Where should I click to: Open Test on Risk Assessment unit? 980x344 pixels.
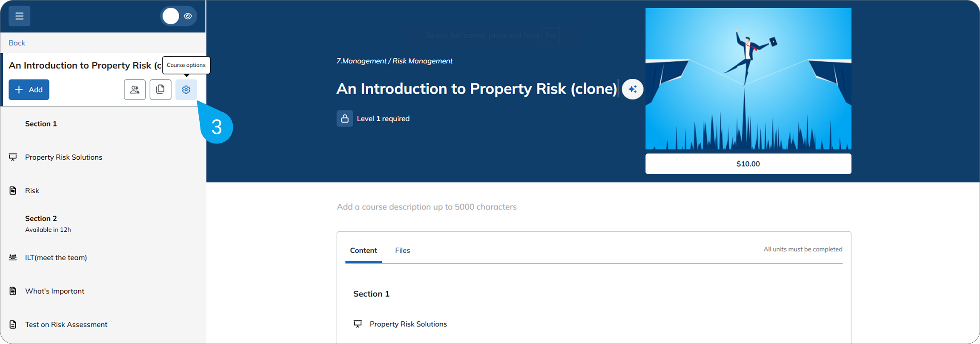(x=66, y=324)
